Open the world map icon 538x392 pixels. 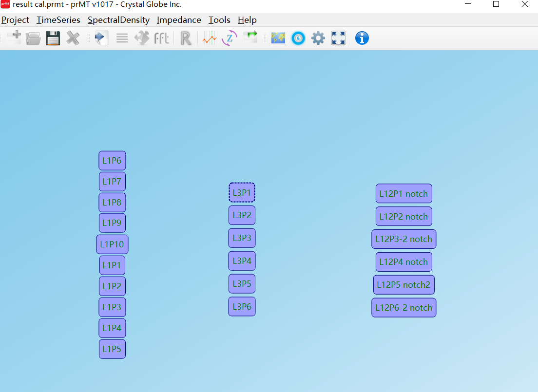278,38
